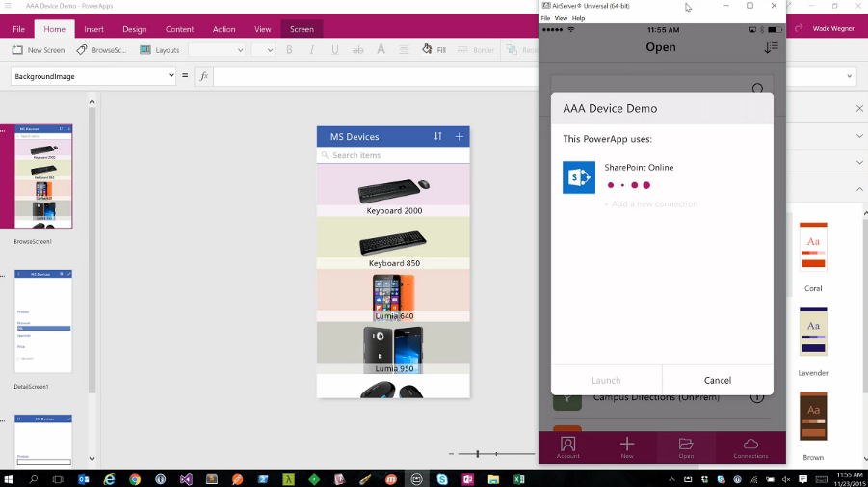
Task: Click the SharePoint Online connection icon
Action: tap(578, 177)
